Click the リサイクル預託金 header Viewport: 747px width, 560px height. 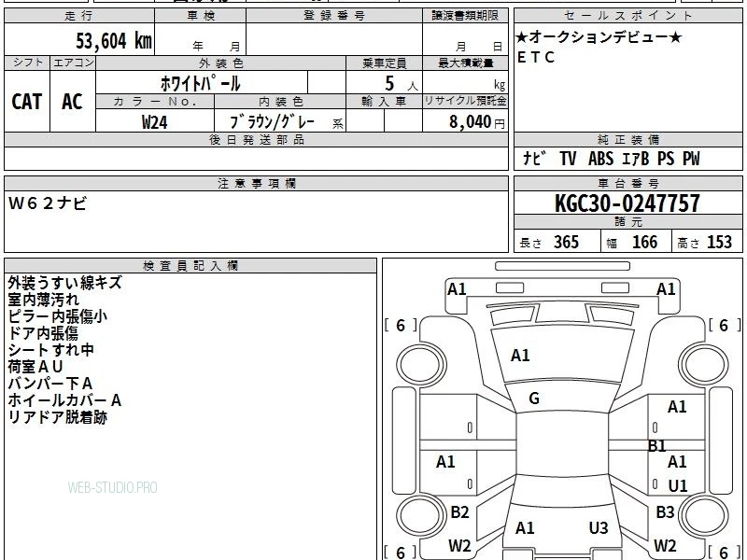point(465,101)
